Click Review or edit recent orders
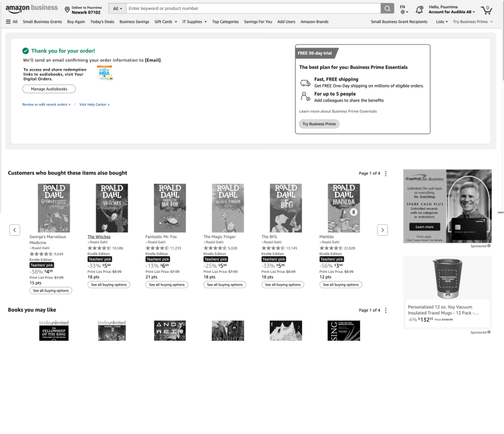Viewport: 504px width, 434px height. [x=46, y=105]
